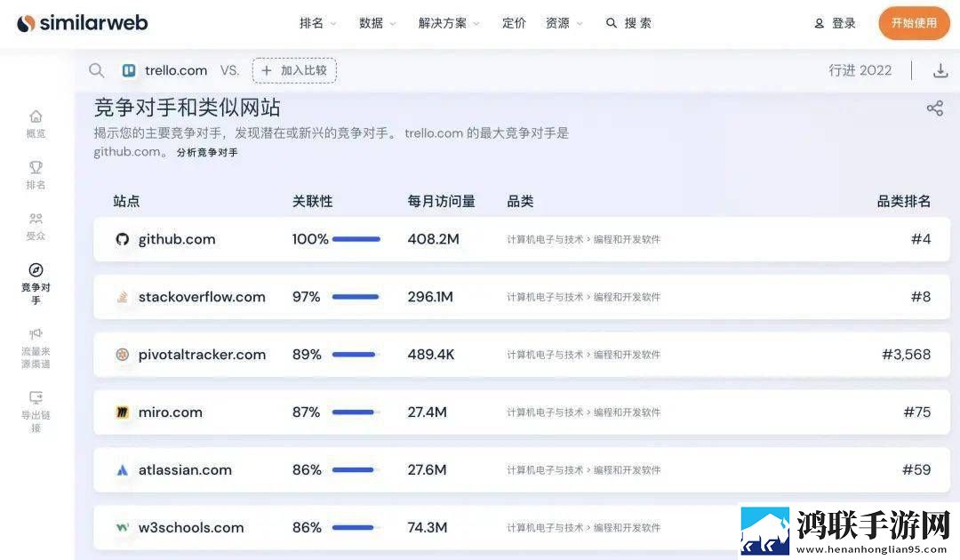Click the trello.com domain field
Viewport: 960px width, 560px height.
pos(176,70)
